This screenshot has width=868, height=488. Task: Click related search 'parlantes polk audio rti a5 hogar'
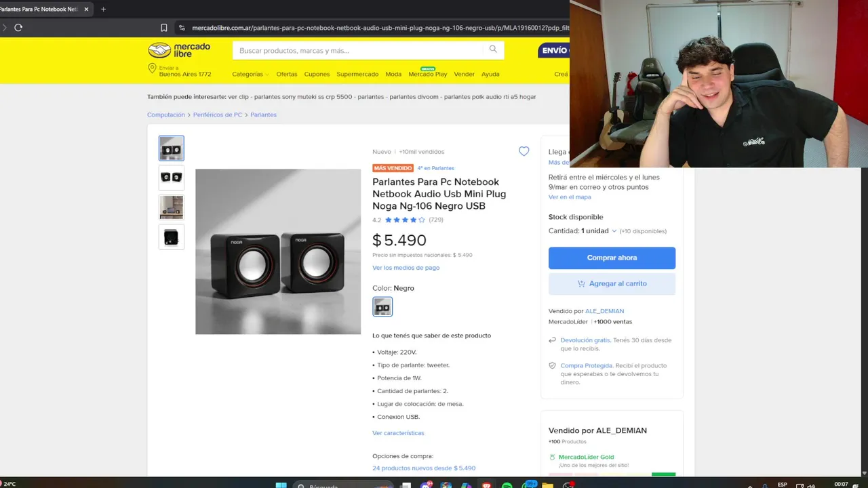490,97
